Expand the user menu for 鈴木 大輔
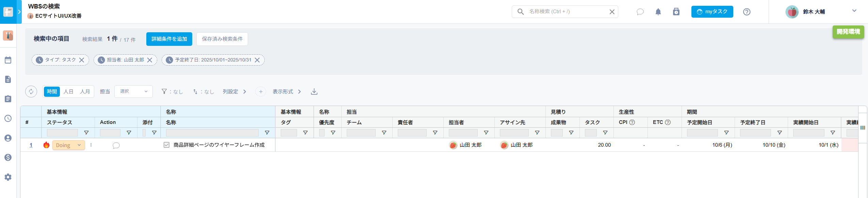The height and width of the screenshot is (198, 868). pyautogui.click(x=854, y=11)
